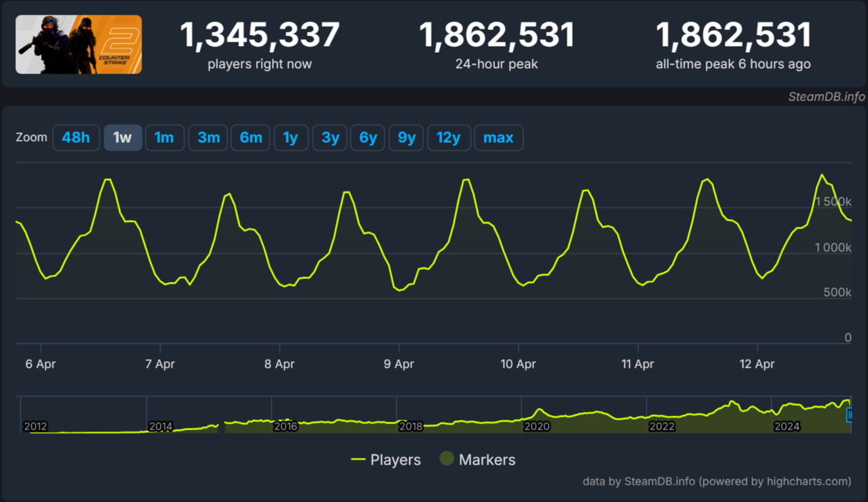Click the navigator right handle
The width and height of the screenshot is (868, 502).
[850, 415]
